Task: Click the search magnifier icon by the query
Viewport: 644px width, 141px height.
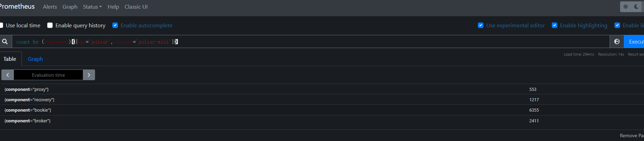Action: [5, 41]
